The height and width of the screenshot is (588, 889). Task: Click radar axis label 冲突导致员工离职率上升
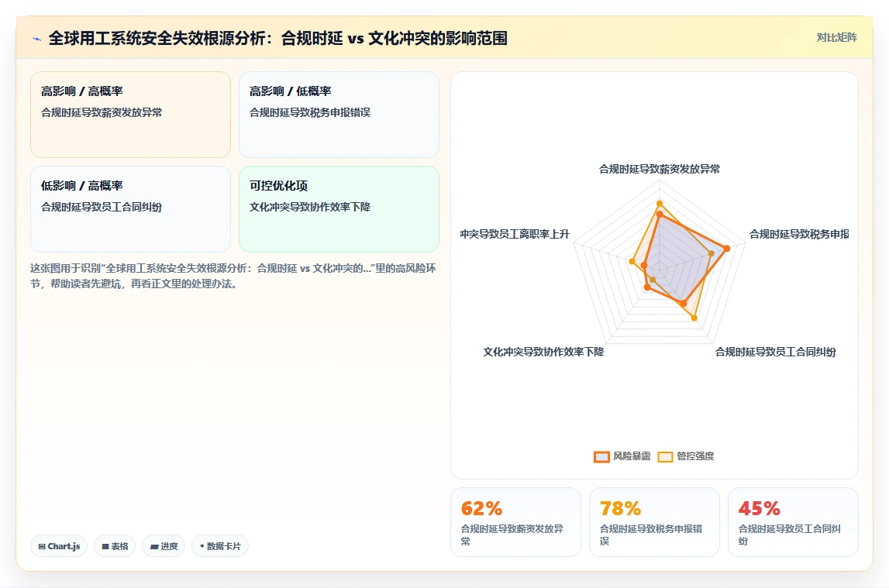coord(515,234)
